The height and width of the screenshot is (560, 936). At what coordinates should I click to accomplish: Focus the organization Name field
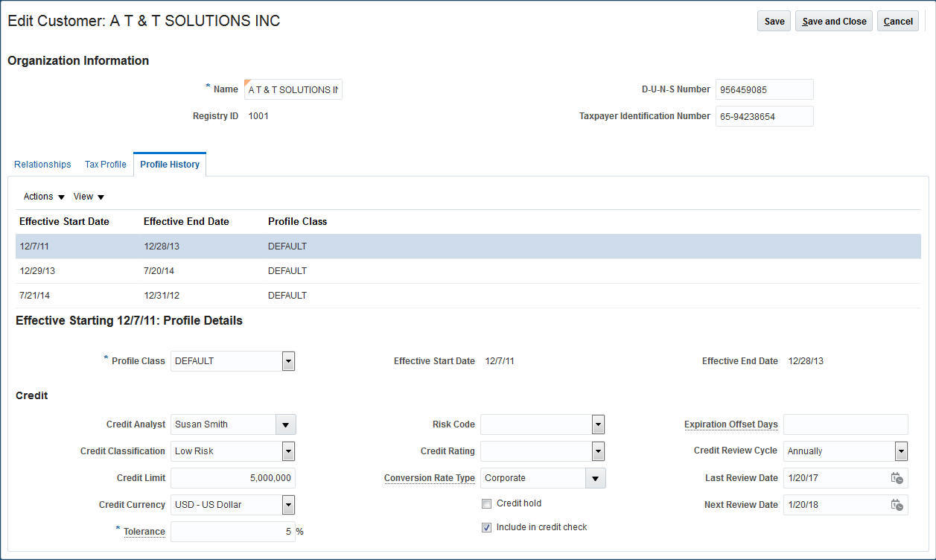pyautogui.click(x=293, y=89)
